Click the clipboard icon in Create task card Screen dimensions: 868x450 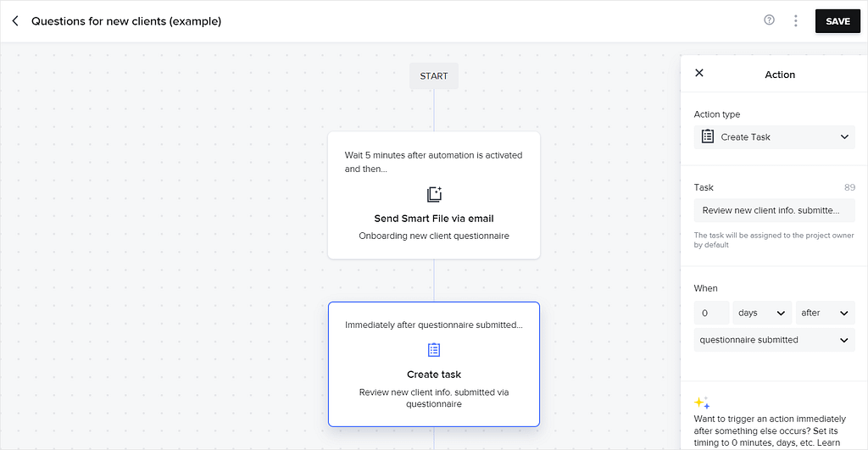[x=434, y=350]
